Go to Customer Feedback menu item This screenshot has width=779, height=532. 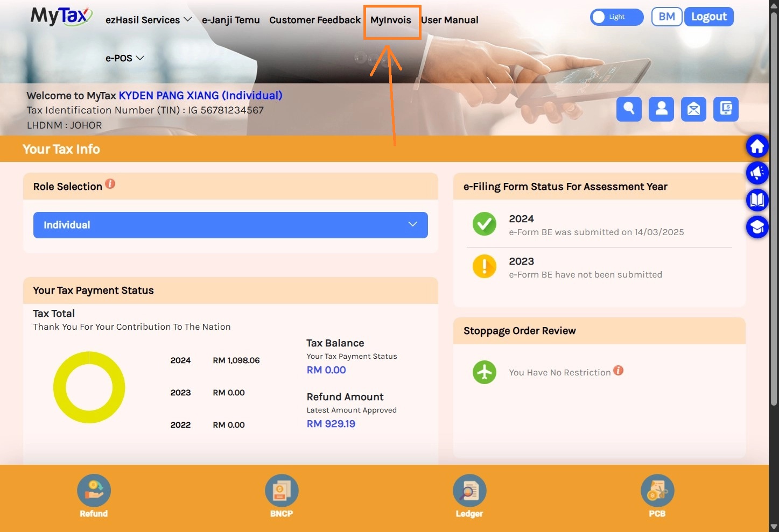coord(315,20)
